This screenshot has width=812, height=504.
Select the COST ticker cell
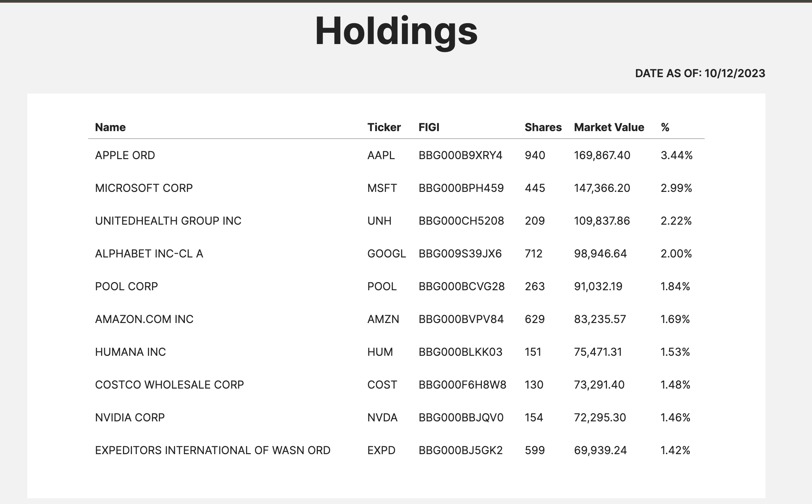point(382,385)
